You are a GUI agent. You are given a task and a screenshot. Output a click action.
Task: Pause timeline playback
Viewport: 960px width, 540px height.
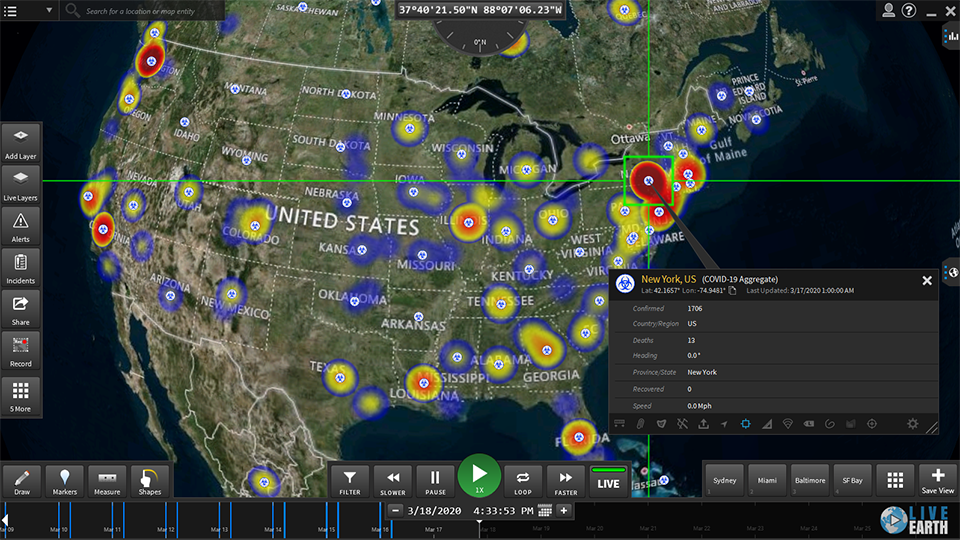pyautogui.click(x=435, y=481)
